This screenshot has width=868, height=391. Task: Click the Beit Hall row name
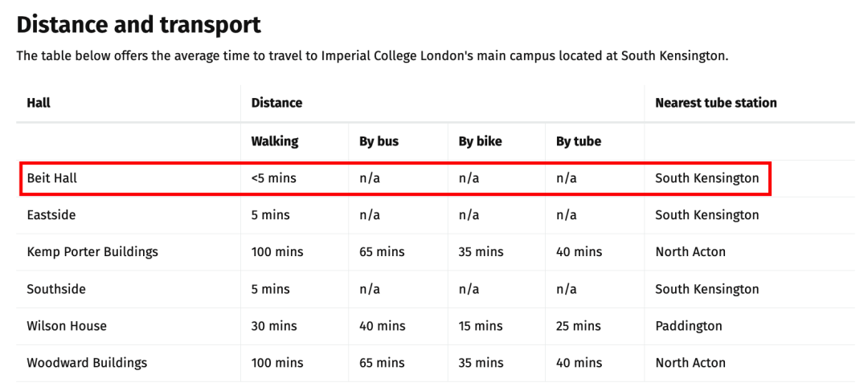pos(51,178)
